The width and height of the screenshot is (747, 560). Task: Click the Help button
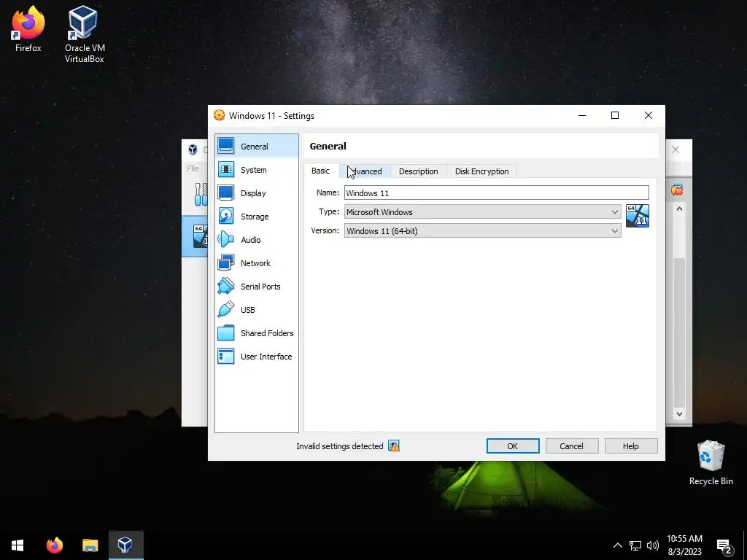click(x=631, y=446)
